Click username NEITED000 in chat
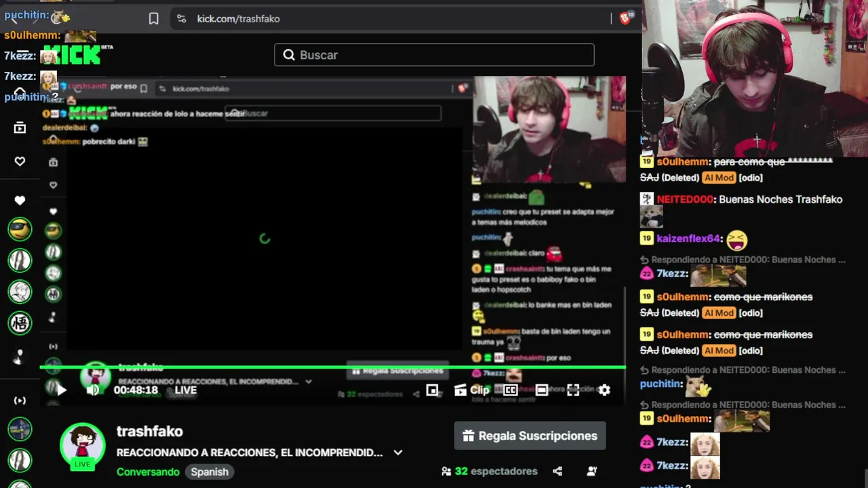Image resolution: width=868 pixels, height=488 pixels. (x=685, y=199)
